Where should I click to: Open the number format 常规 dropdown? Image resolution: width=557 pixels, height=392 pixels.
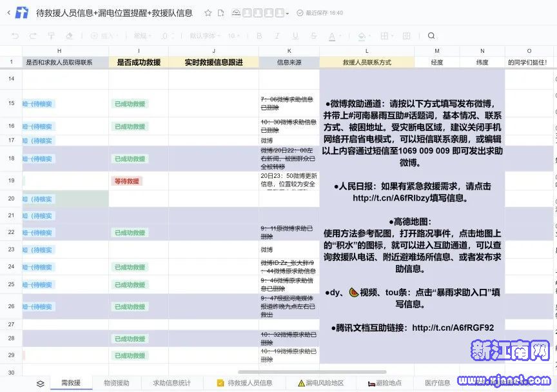coord(142,36)
